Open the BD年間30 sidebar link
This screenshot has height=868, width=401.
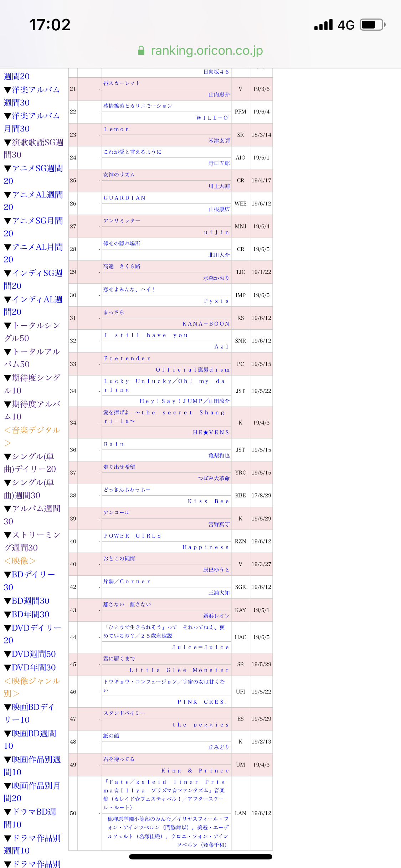click(x=26, y=614)
